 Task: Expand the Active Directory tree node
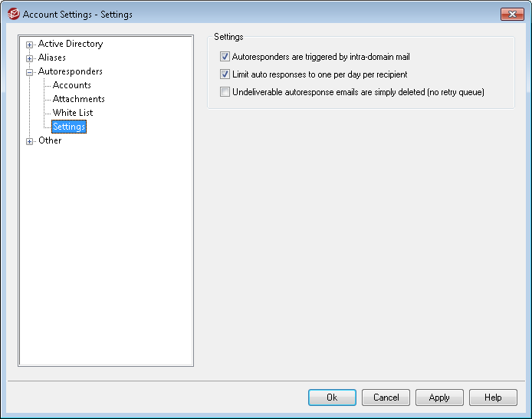(30, 45)
